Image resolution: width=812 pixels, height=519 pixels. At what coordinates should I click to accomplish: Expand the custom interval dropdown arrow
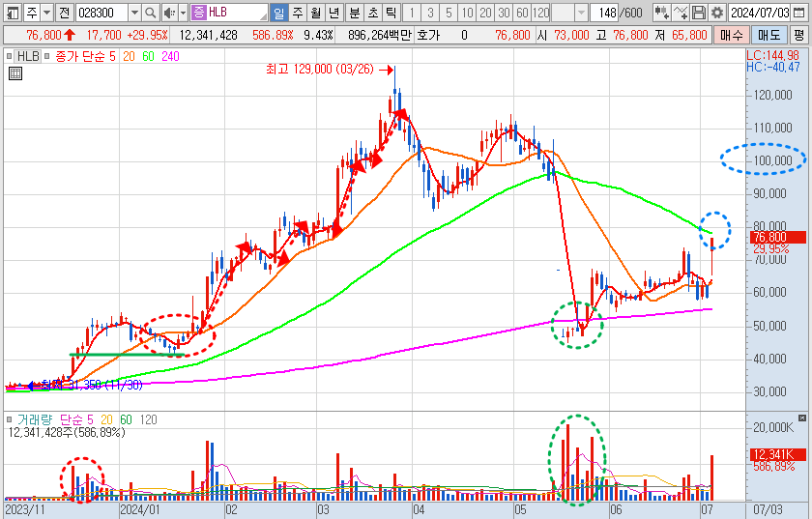582,13
